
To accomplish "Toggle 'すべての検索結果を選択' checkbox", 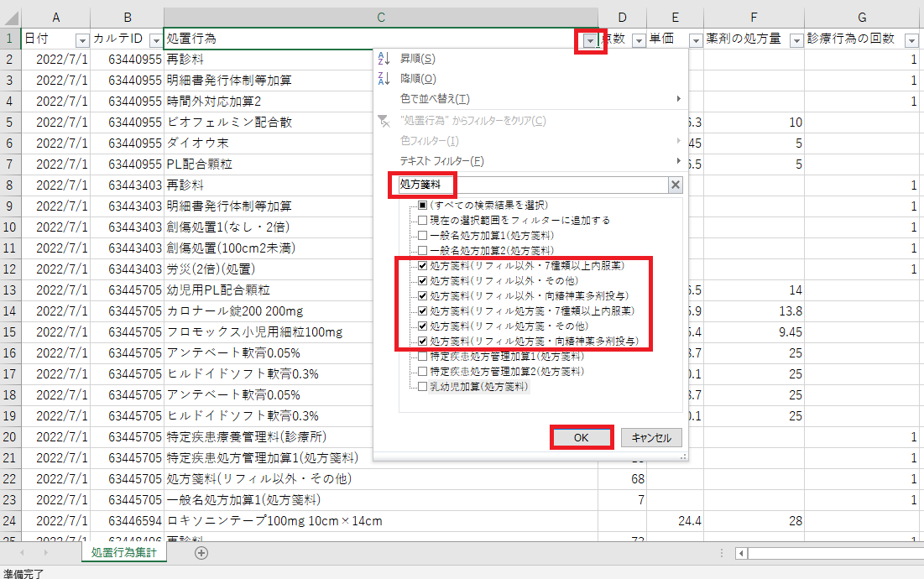I will [x=422, y=205].
